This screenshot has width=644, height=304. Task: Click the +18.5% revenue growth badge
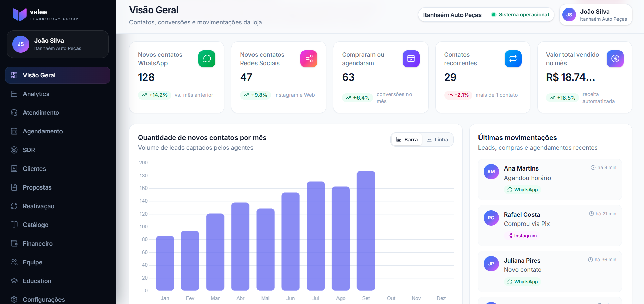[x=562, y=98]
